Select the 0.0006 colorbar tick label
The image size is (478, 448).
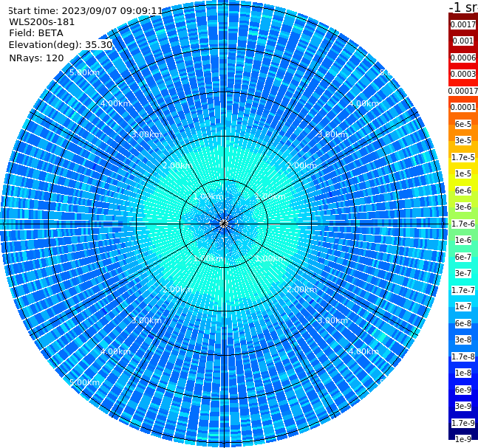pyautogui.click(x=463, y=58)
